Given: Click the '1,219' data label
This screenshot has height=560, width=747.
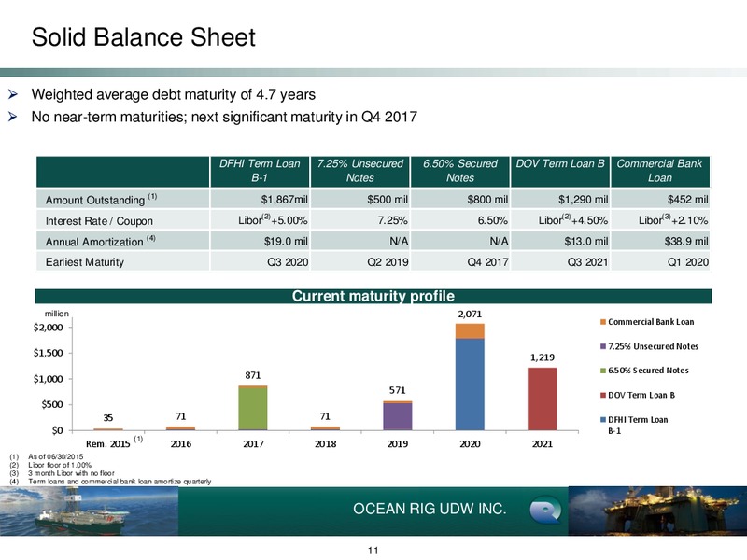Looking at the screenshot, I should coord(543,357).
